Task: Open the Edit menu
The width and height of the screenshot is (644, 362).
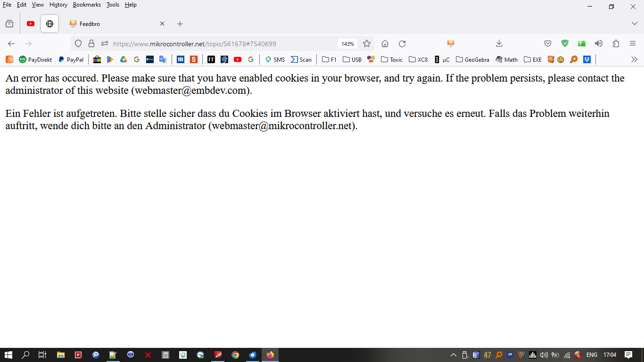Action: click(21, 5)
